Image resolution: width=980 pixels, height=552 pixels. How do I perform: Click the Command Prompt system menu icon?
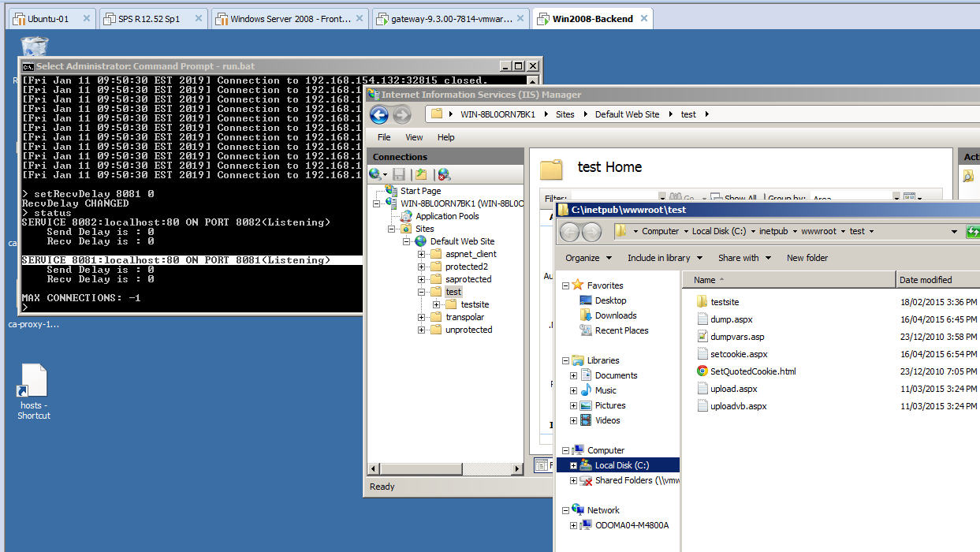[x=28, y=66]
